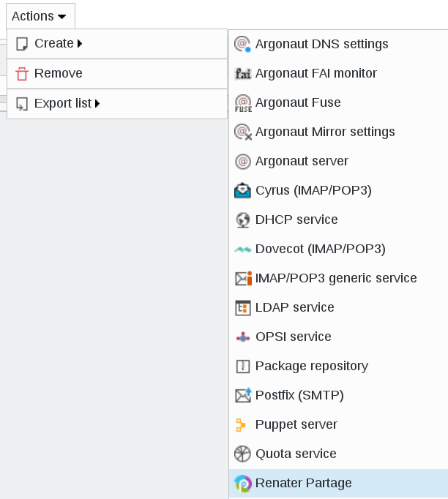This screenshot has width=448, height=499.
Task: Choose Remove from Actions menu
Action: pyautogui.click(x=117, y=74)
